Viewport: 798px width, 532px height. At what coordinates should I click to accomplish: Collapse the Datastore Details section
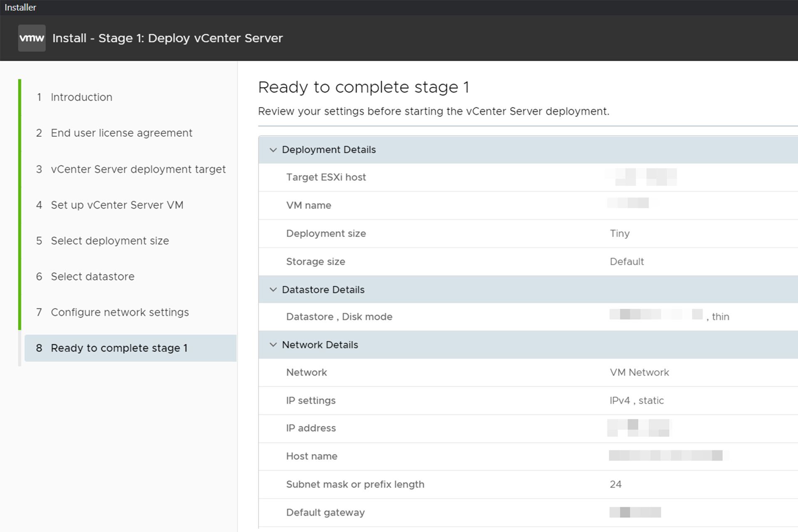click(x=273, y=290)
